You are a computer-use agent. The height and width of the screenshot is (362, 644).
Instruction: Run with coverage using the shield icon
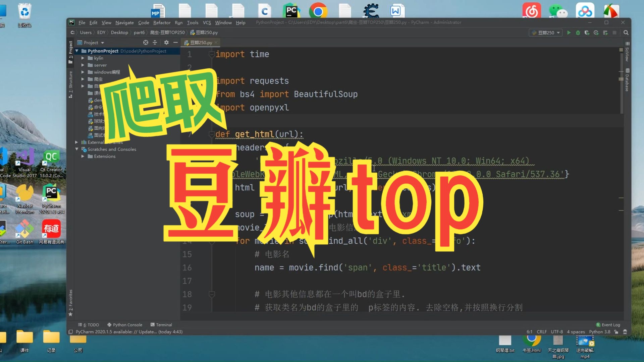click(x=587, y=33)
